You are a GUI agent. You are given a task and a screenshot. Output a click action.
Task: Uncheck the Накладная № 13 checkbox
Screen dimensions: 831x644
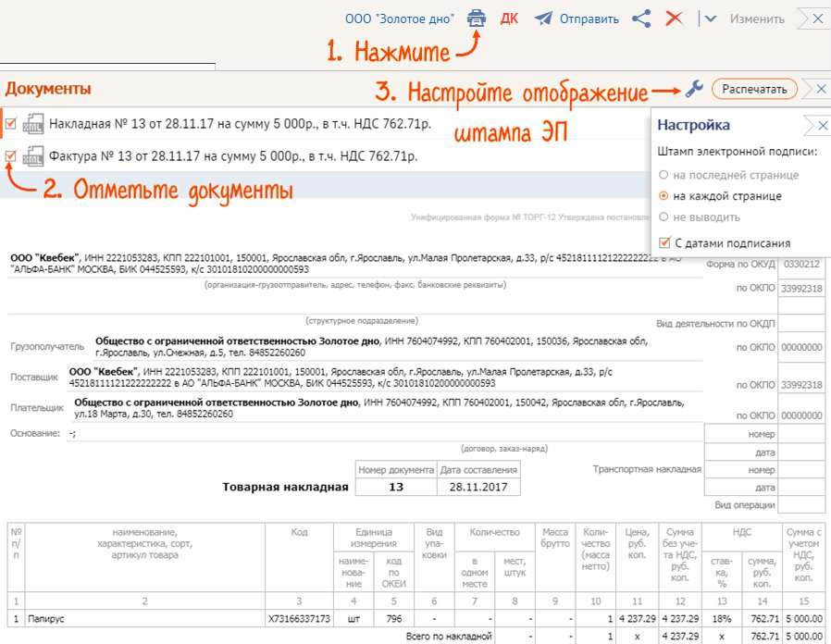pyautogui.click(x=10, y=123)
